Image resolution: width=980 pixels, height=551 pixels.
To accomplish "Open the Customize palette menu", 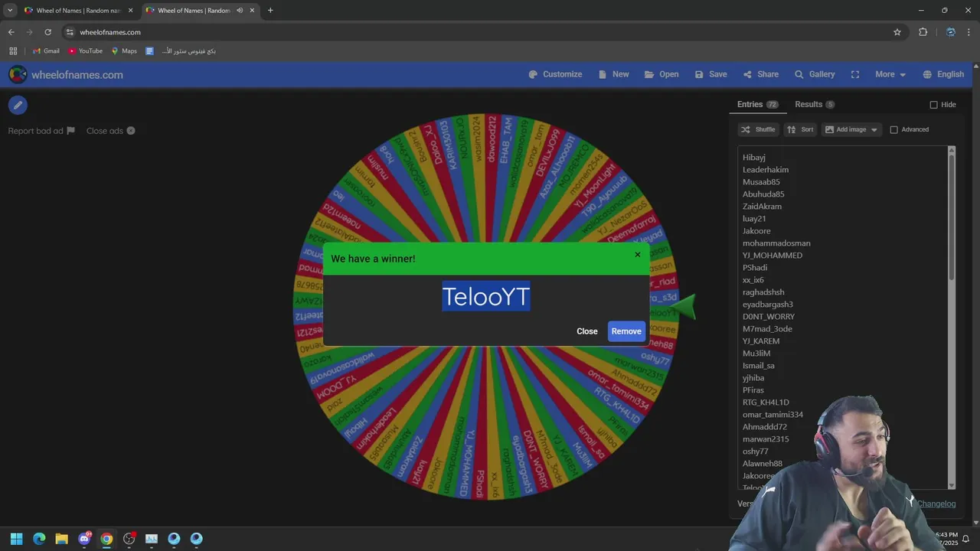I will click(x=555, y=74).
